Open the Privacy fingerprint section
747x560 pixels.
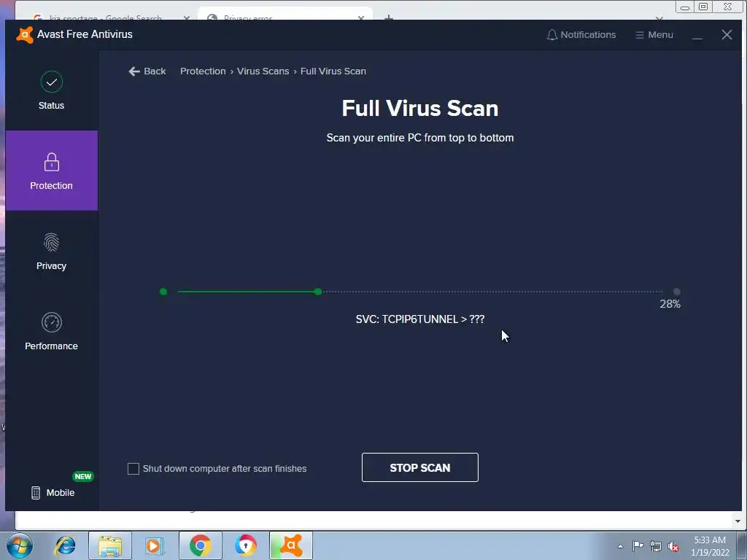52,251
